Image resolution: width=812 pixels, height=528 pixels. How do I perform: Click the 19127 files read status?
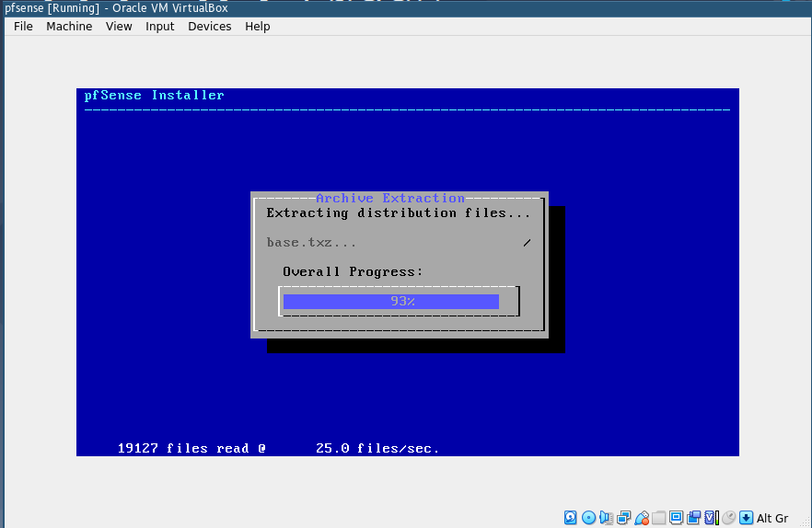point(191,448)
